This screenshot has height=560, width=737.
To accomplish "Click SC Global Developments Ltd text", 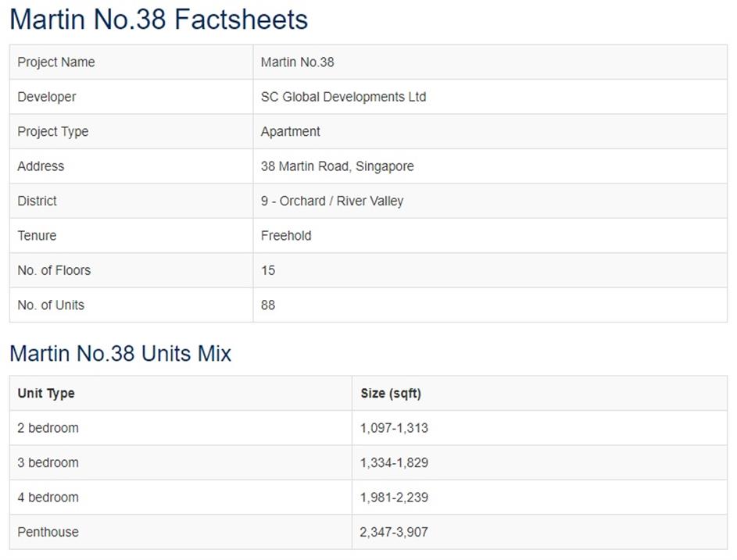I will 343,97.
